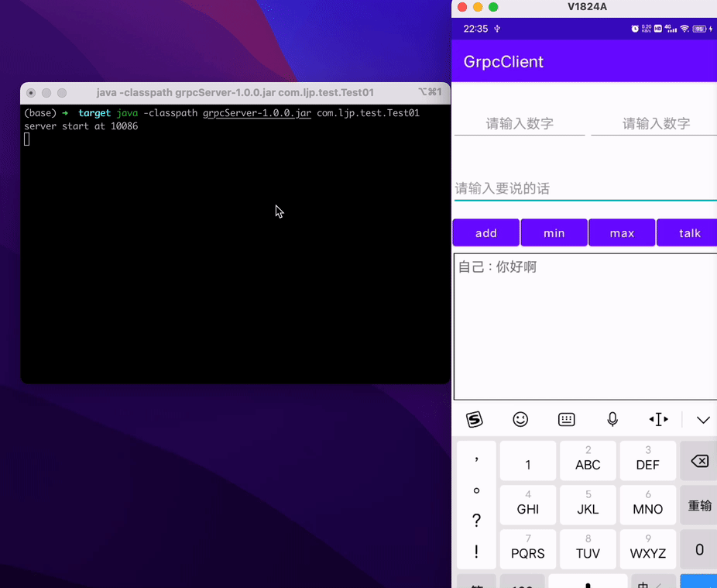Image resolution: width=717 pixels, height=588 pixels.
Task: Close the V1824A window
Action: click(462, 7)
